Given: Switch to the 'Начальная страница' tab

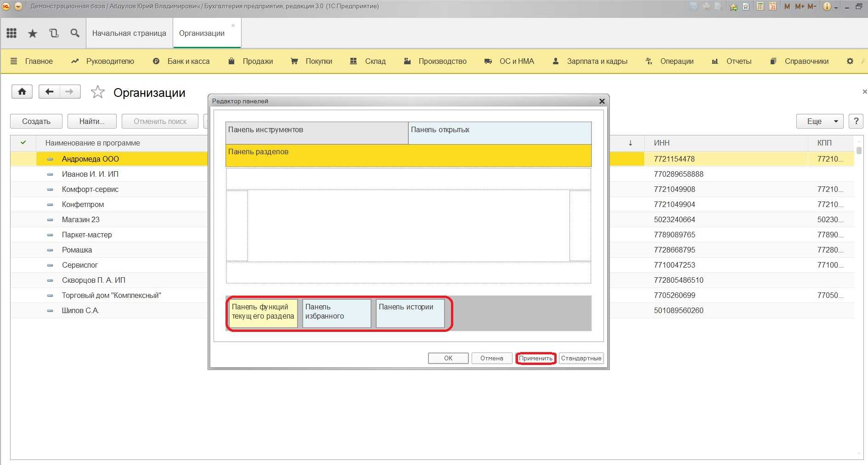Looking at the screenshot, I should pos(129,33).
